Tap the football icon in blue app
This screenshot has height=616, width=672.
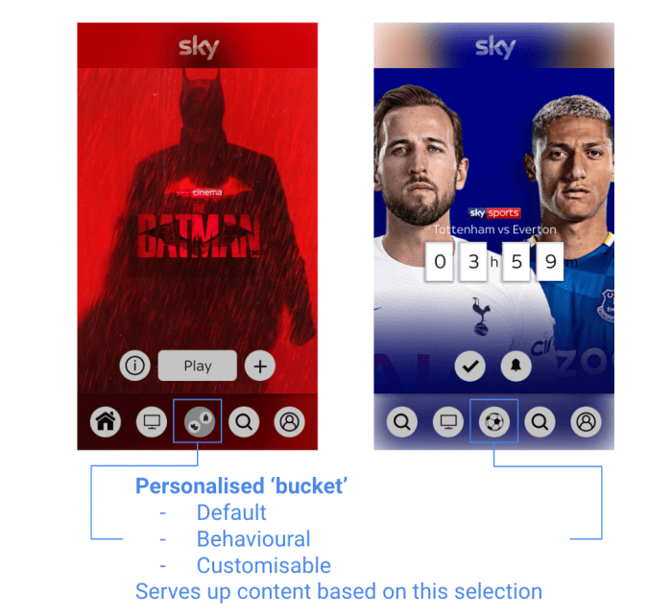(494, 422)
